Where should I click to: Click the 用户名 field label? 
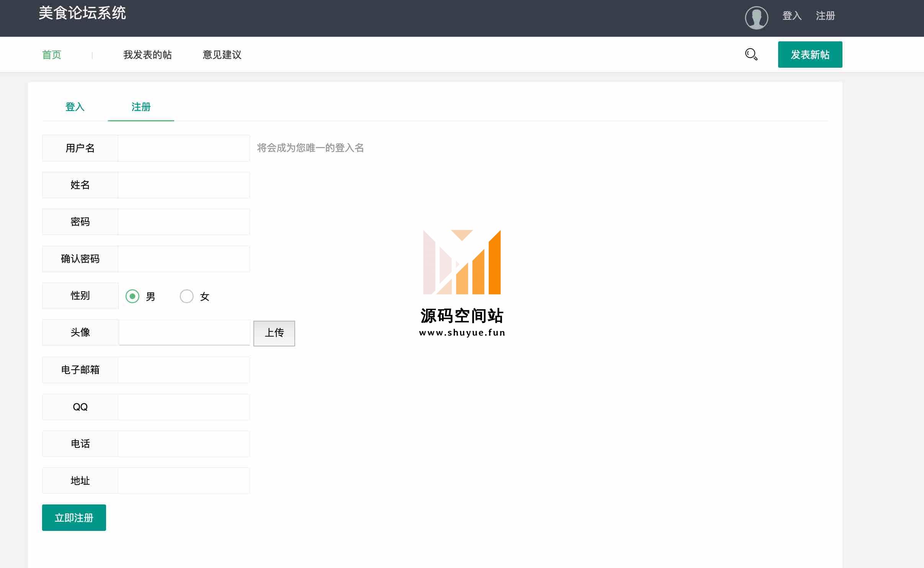80,148
